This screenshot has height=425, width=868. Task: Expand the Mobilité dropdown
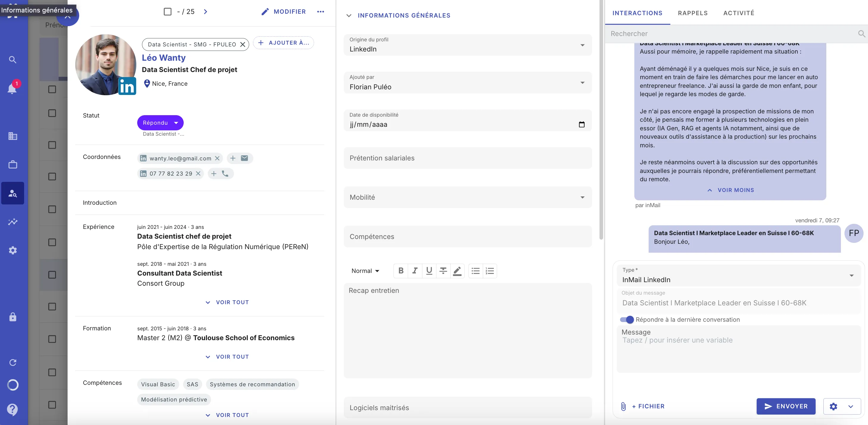coord(583,198)
